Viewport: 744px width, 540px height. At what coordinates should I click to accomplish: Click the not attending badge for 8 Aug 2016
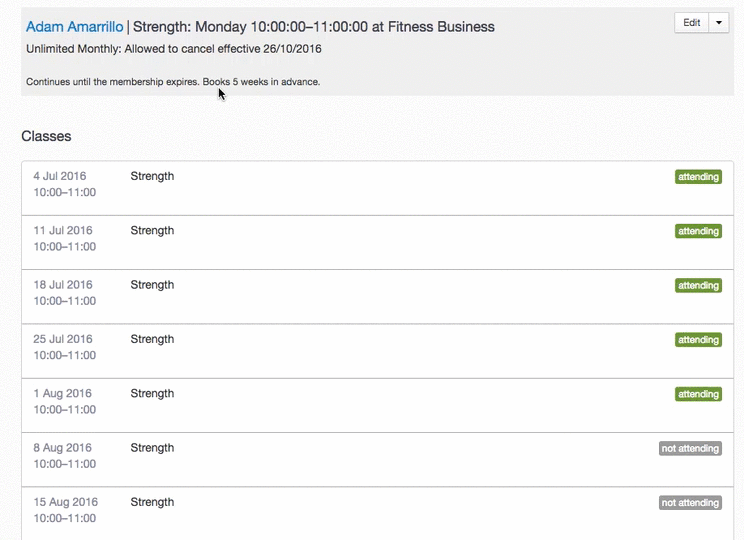(690, 449)
